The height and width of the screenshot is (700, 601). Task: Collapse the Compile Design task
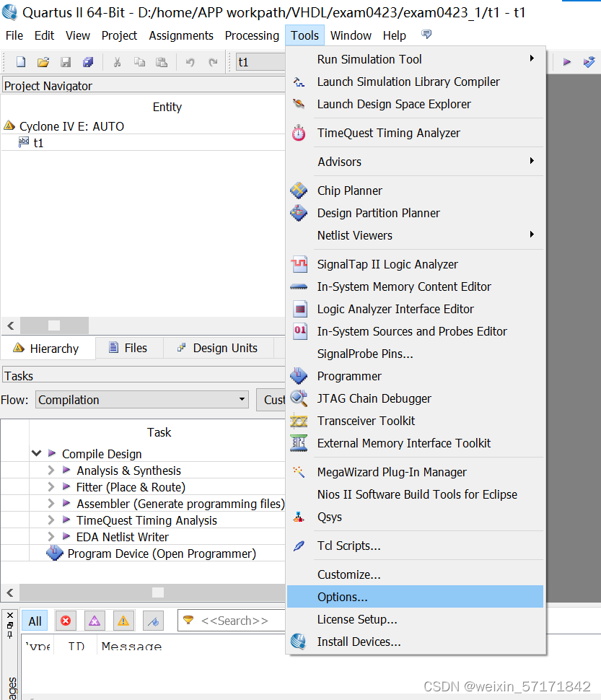click(37, 454)
